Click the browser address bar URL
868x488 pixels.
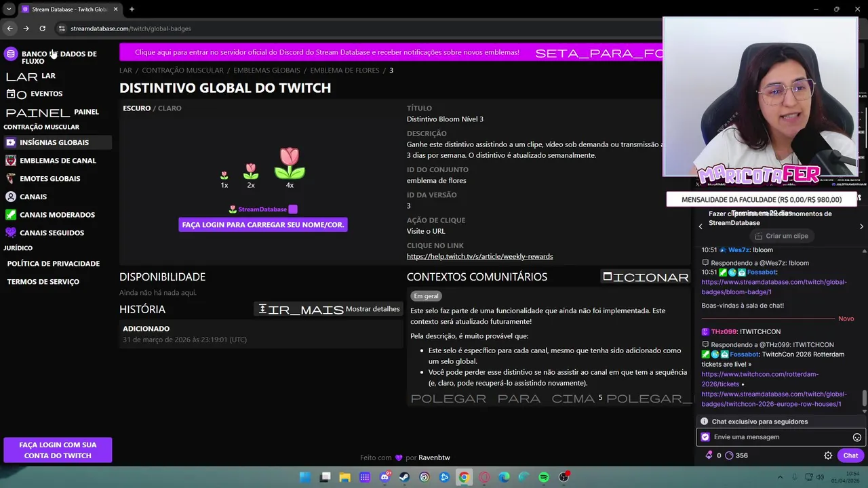coord(131,28)
